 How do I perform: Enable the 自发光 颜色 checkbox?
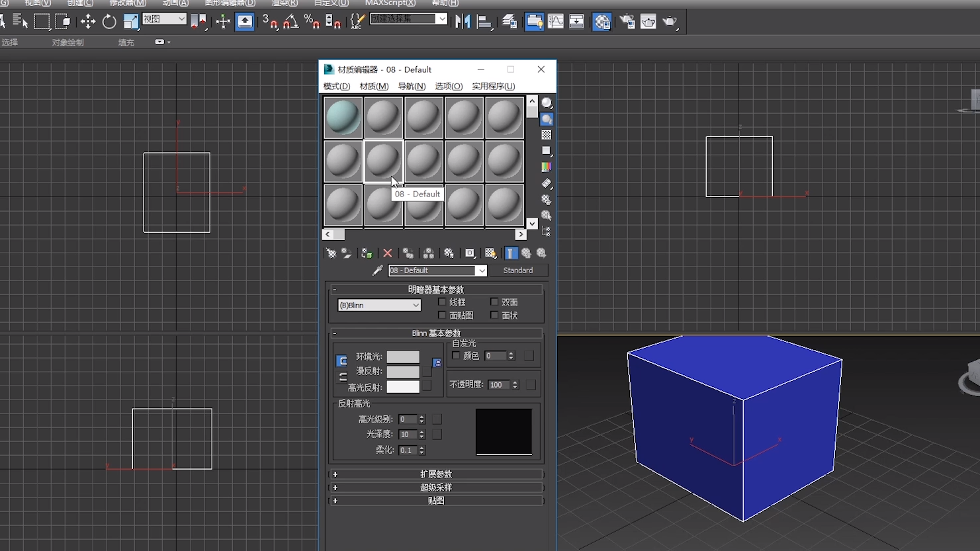(456, 356)
